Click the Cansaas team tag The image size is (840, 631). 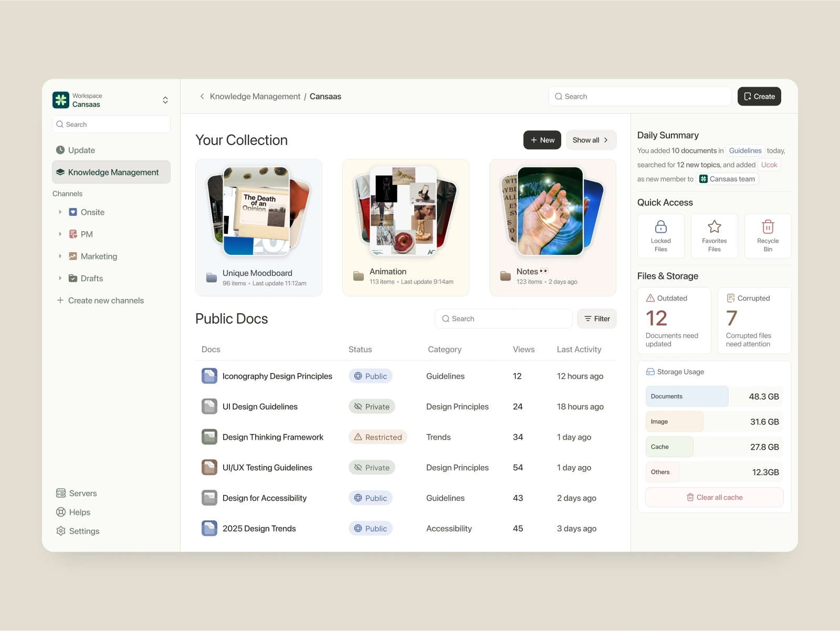tap(727, 179)
